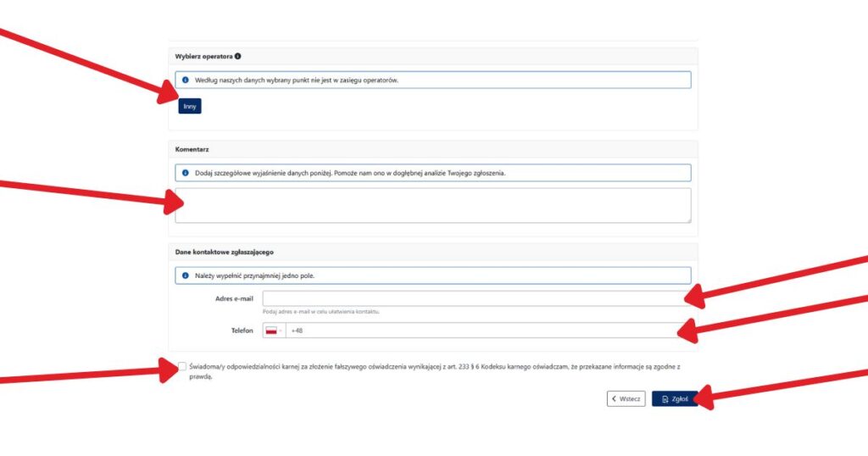This screenshot has height=456, width=868.
Task: Select the Inny operator button
Action: point(190,107)
